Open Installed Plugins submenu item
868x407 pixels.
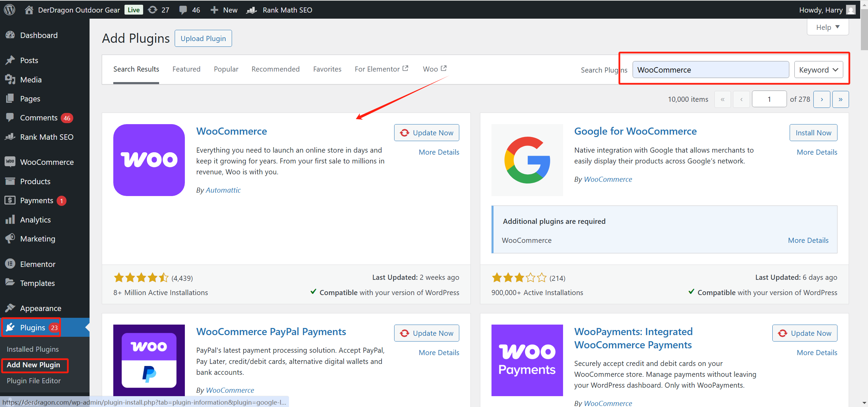33,349
